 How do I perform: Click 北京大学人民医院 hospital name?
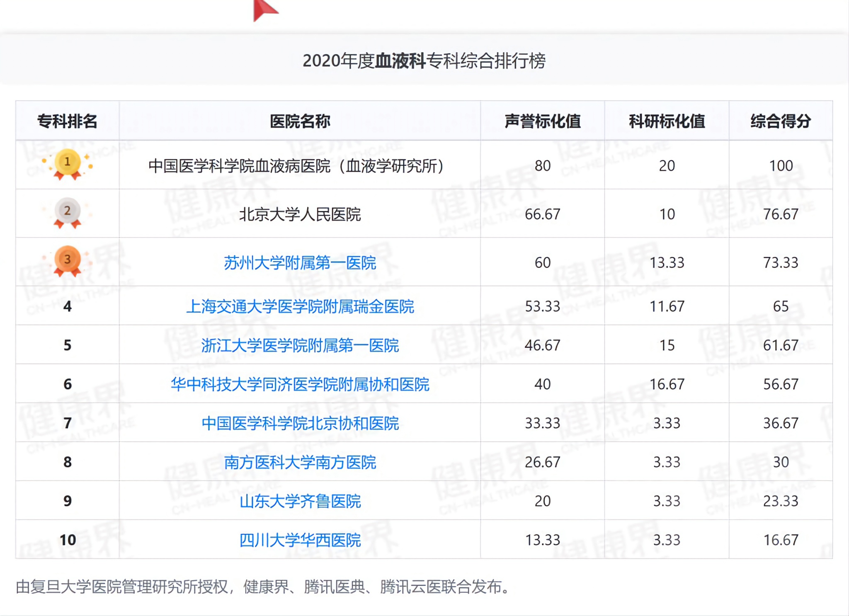pyautogui.click(x=300, y=214)
